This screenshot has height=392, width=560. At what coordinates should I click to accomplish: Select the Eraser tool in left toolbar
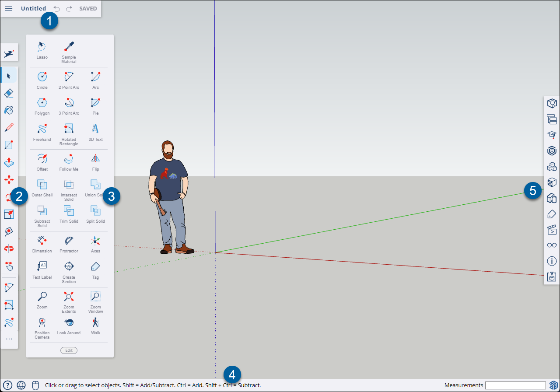[9, 93]
